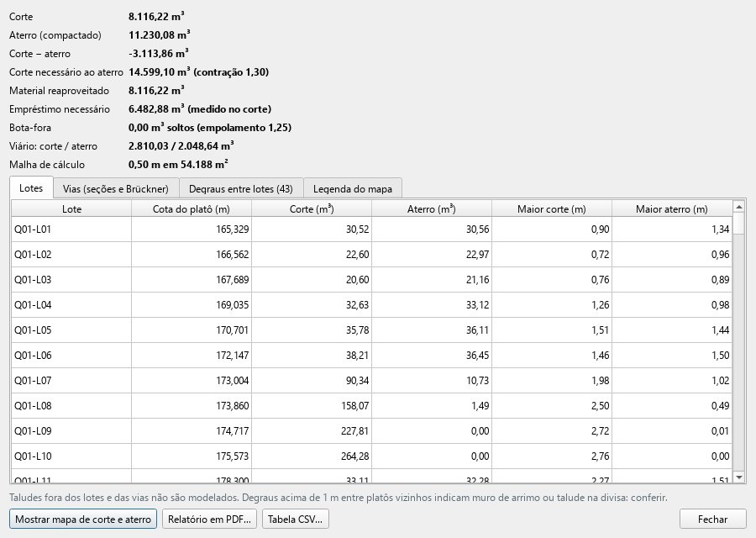Click the plateau elevation value 165,329

coord(192,229)
